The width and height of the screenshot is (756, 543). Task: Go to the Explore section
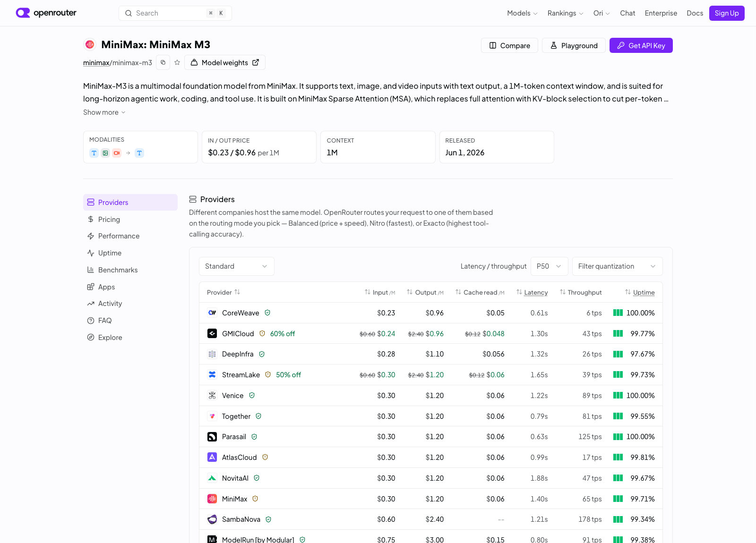pyautogui.click(x=130, y=338)
